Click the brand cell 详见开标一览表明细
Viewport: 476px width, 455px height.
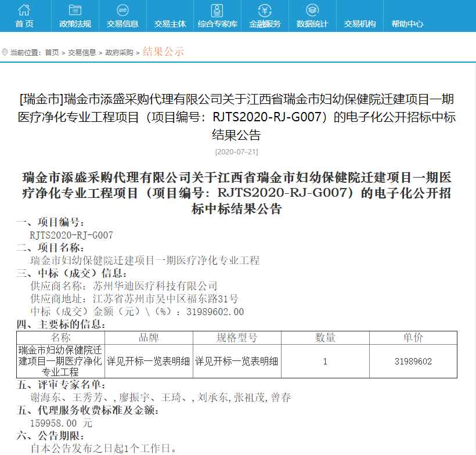coord(149,361)
